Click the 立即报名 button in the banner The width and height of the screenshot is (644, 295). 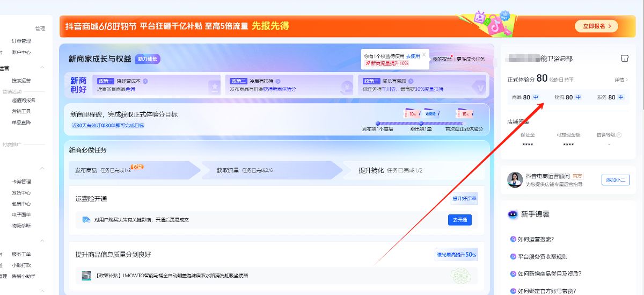coord(596,26)
